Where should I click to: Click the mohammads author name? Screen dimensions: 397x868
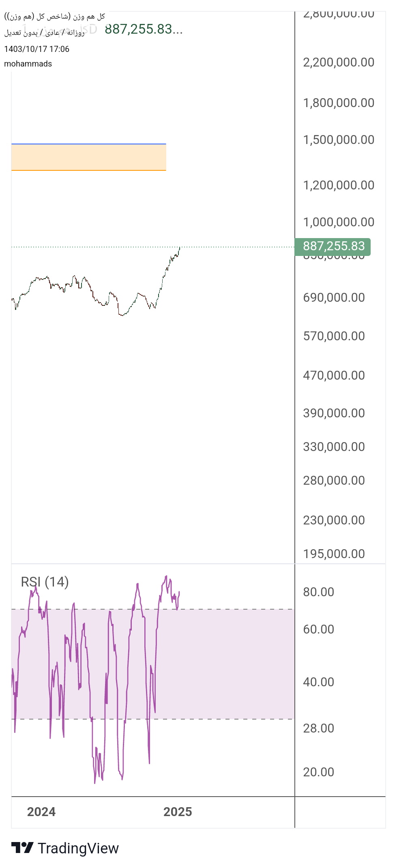[28, 64]
